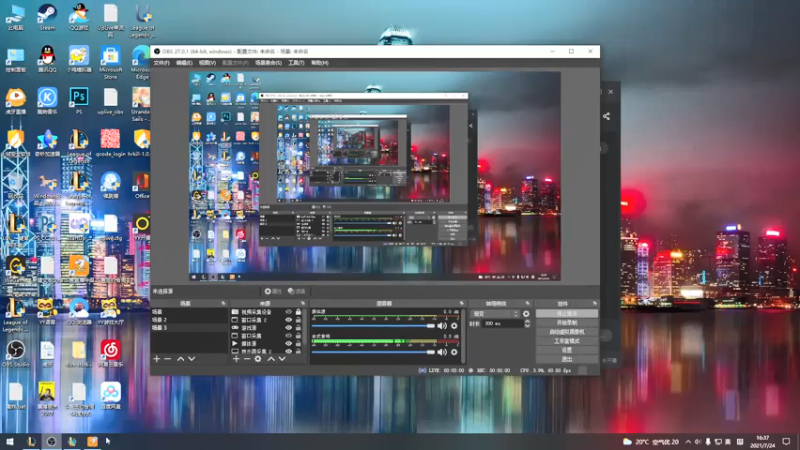Adjust bottom mixer channel volume slider
This screenshot has width=800, height=450.
(373, 352)
